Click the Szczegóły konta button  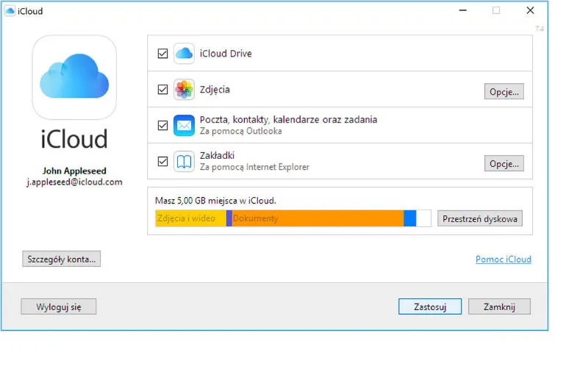coord(62,259)
